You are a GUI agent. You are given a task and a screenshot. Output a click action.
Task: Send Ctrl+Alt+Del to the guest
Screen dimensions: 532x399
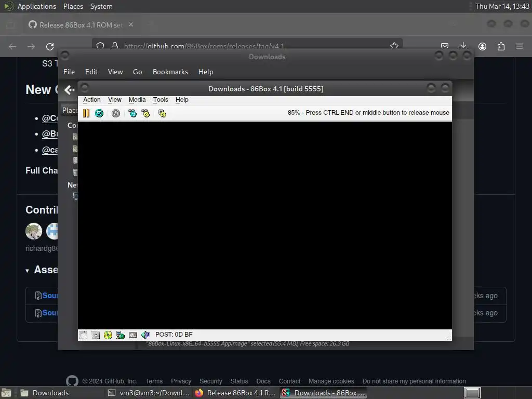[132, 113]
